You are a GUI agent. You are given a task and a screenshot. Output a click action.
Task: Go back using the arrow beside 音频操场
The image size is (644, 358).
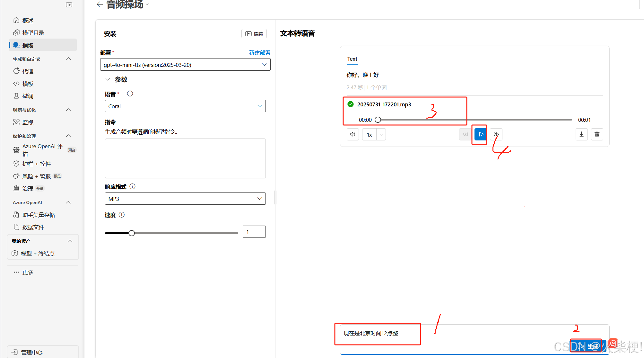[x=100, y=4]
